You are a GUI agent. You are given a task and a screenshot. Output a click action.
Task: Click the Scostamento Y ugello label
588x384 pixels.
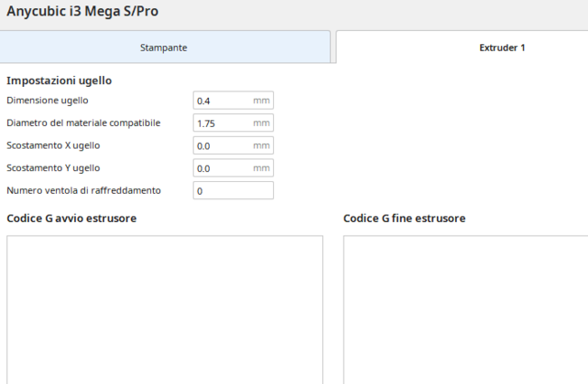53,168
